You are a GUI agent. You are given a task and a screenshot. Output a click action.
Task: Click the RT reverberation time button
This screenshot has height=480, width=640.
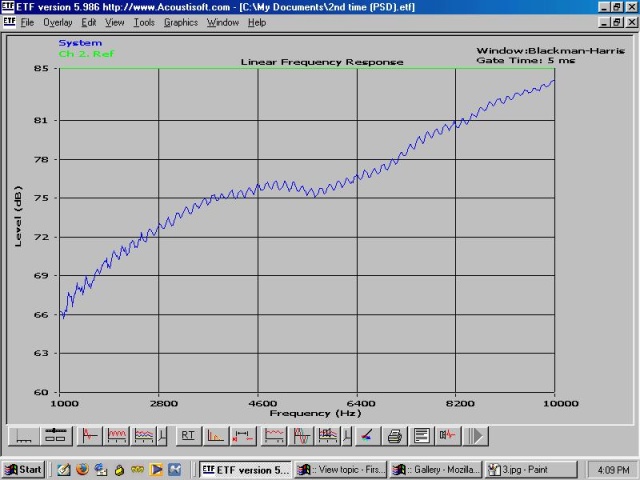tap(188, 436)
